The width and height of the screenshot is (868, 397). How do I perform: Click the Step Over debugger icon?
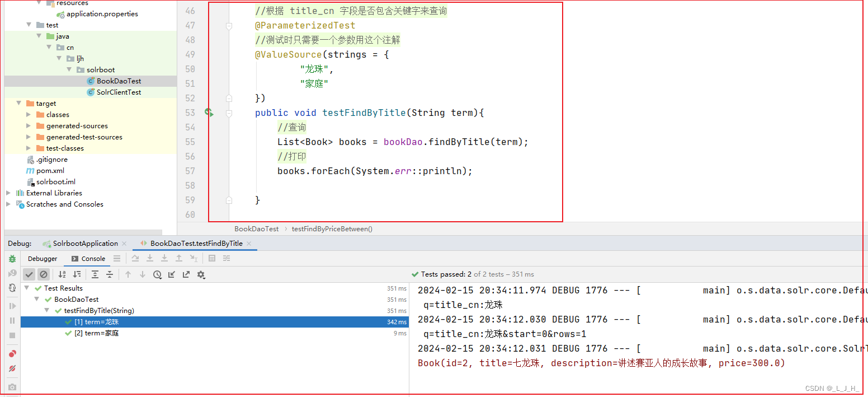click(135, 258)
